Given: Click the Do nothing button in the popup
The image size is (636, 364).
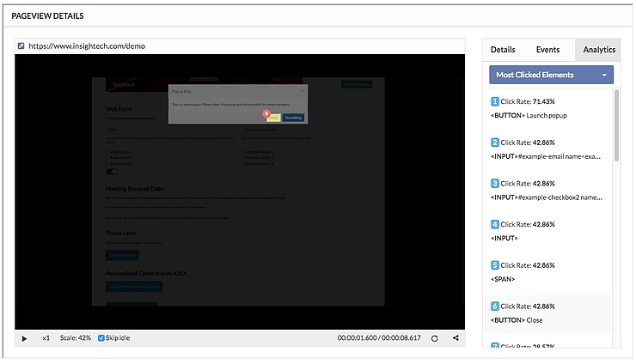Looking at the screenshot, I should pyautogui.click(x=293, y=118).
